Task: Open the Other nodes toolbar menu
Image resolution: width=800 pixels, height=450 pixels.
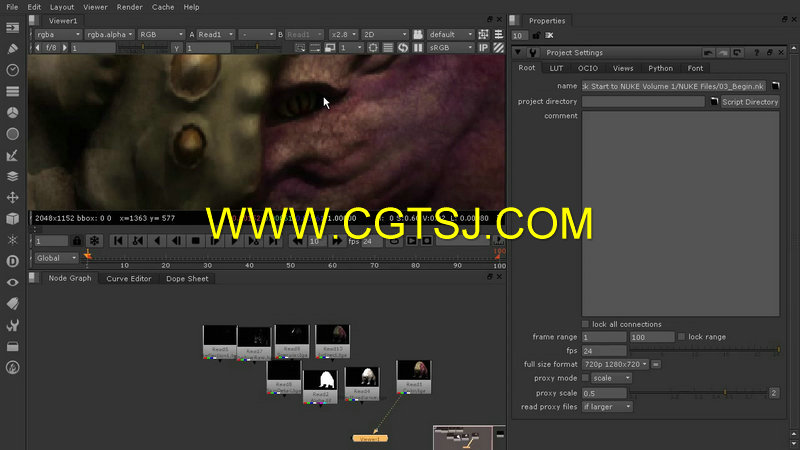Action: (x=12, y=346)
